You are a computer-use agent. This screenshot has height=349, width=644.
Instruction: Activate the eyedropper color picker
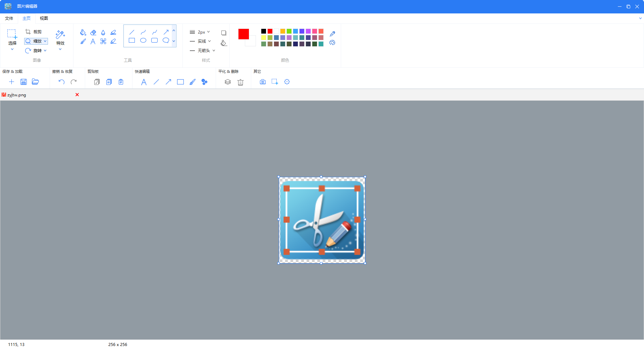point(332,34)
